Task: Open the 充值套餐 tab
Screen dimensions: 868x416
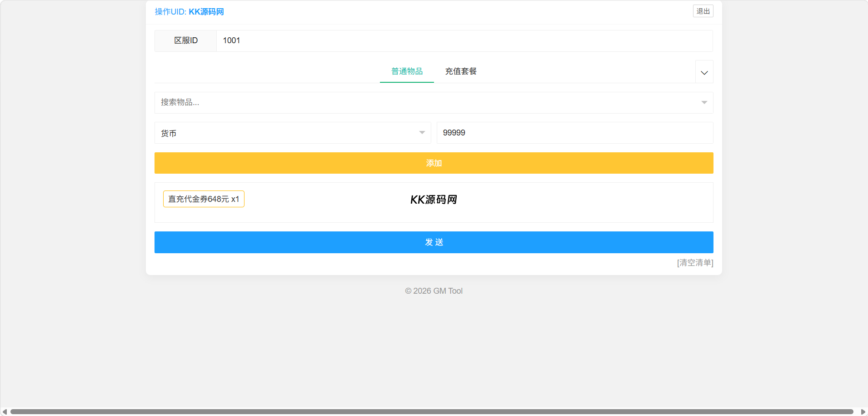Action: pyautogui.click(x=460, y=71)
